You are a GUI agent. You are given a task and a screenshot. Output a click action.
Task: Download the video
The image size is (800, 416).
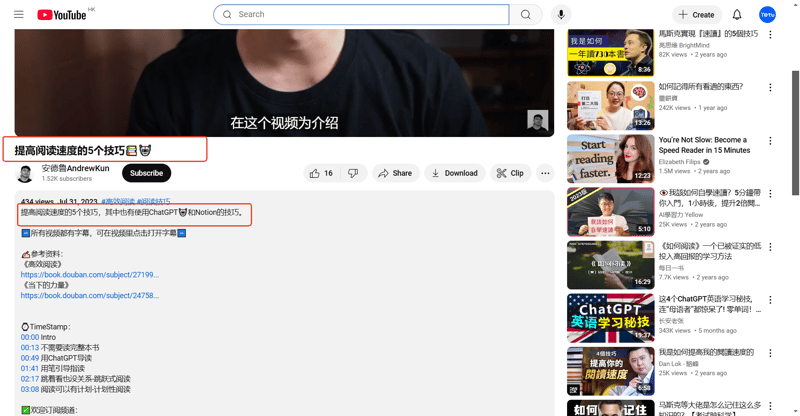[x=455, y=173]
